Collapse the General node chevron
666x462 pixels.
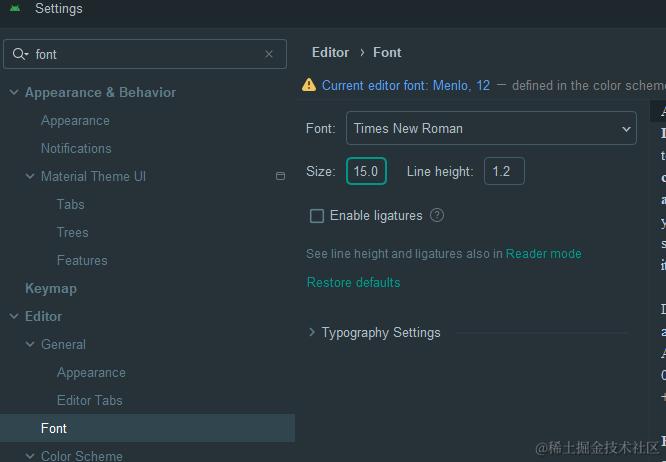click(x=30, y=344)
